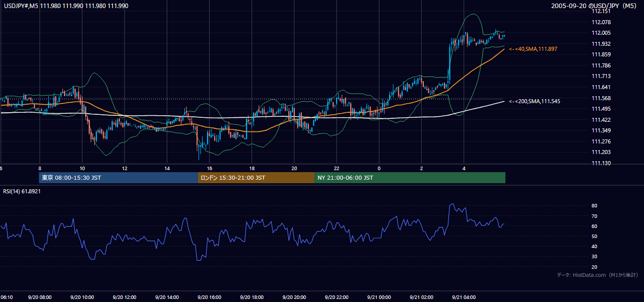Click RSI level 70 on the scale
The image size is (644, 302).
pos(595,216)
